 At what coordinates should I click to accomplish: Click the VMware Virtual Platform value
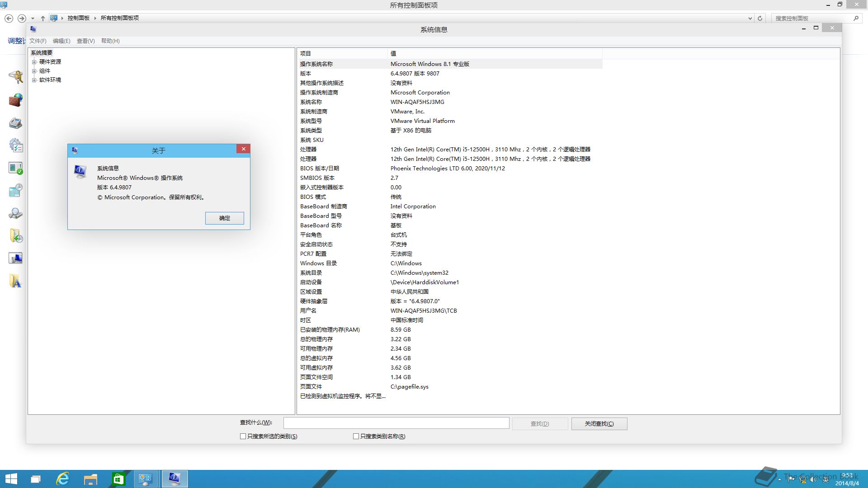[423, 121]
